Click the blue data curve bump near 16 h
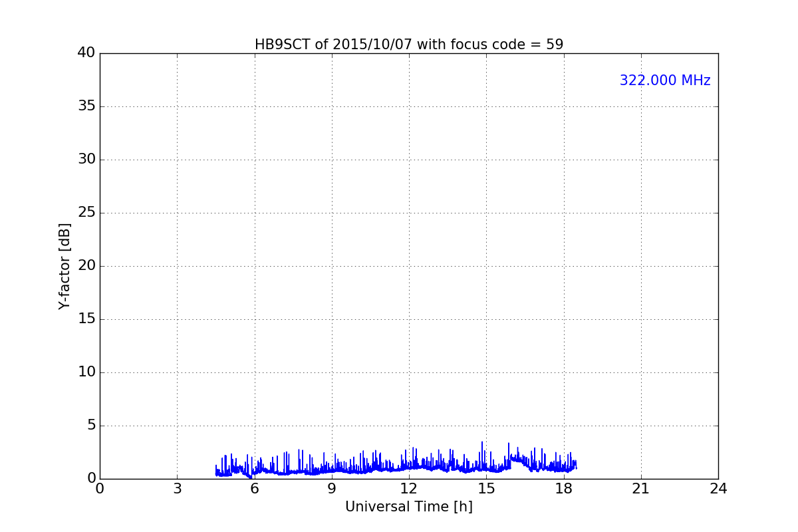This screenshot has height=532, width=798. (x=519, y=459)
